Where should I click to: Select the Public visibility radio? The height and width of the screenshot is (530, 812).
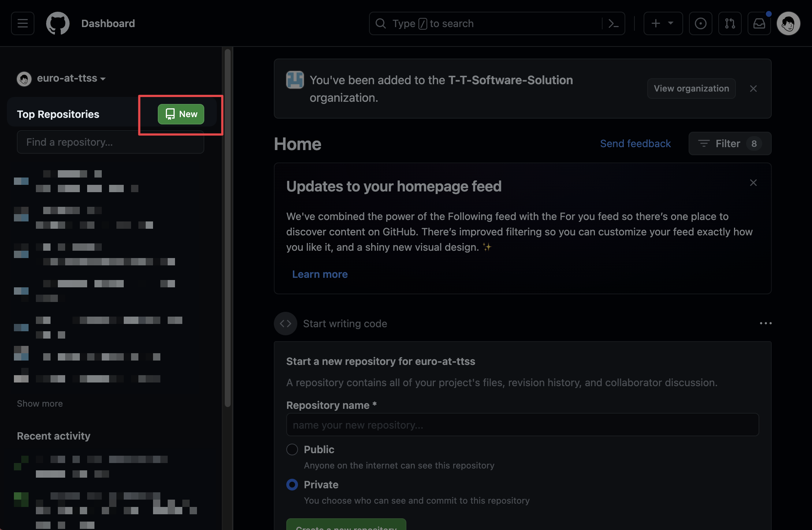[x=292, y=449]
